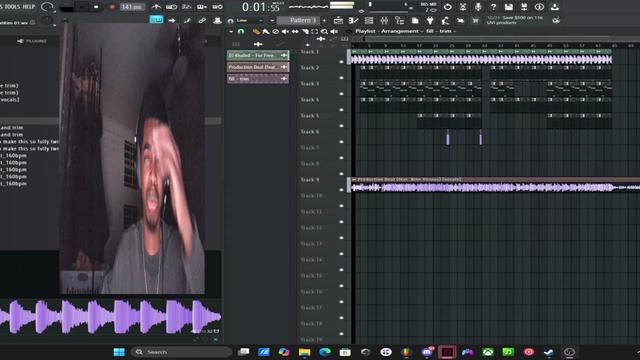
Task: Open the HELP menu
Action: (28, 7)
